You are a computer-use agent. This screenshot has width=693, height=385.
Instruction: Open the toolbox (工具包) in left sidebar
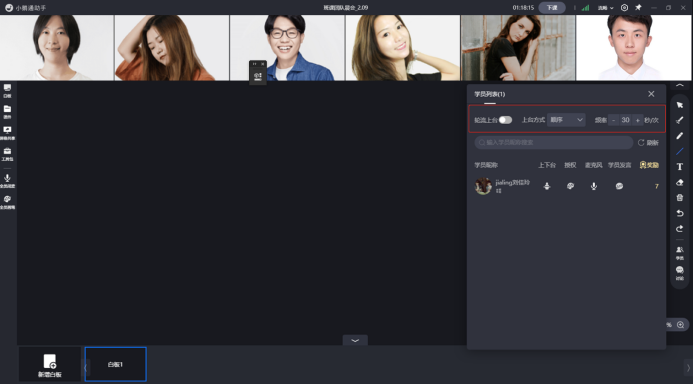[x=8, y=154]
